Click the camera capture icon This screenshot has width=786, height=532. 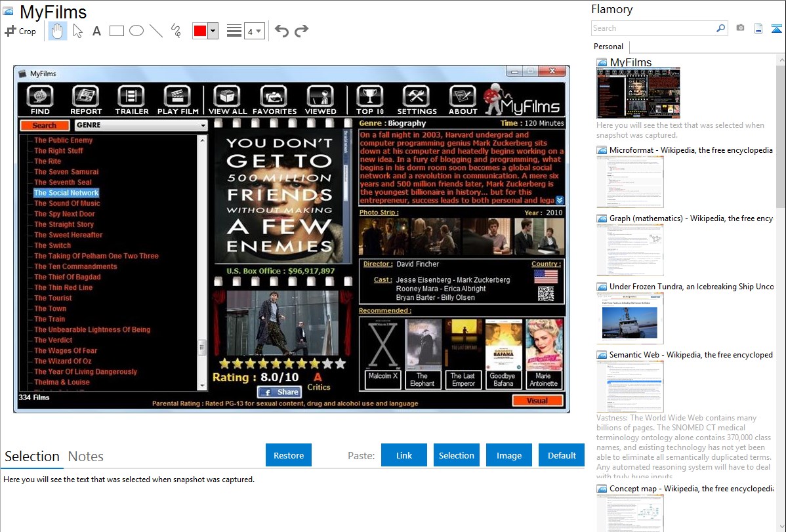pos(740,28)
